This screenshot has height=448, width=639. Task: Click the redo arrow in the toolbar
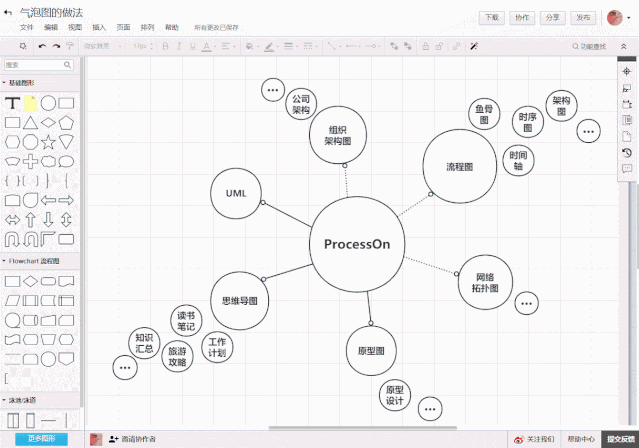[56, 46]
